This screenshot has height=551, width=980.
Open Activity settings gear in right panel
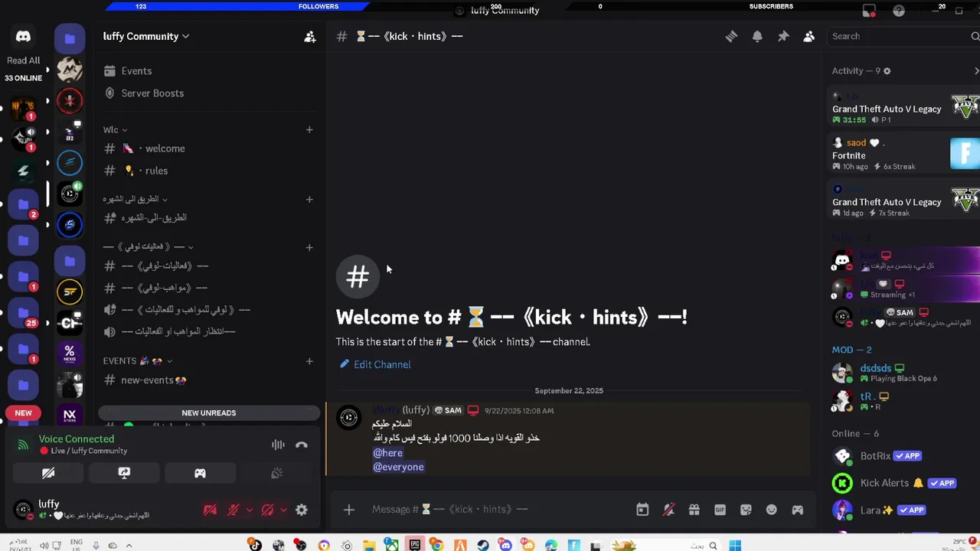coord(887,71)
